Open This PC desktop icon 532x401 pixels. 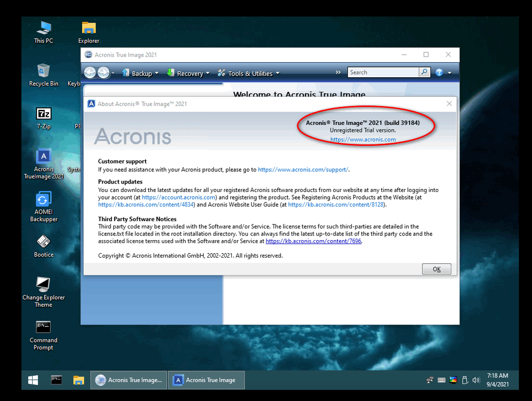44,33
